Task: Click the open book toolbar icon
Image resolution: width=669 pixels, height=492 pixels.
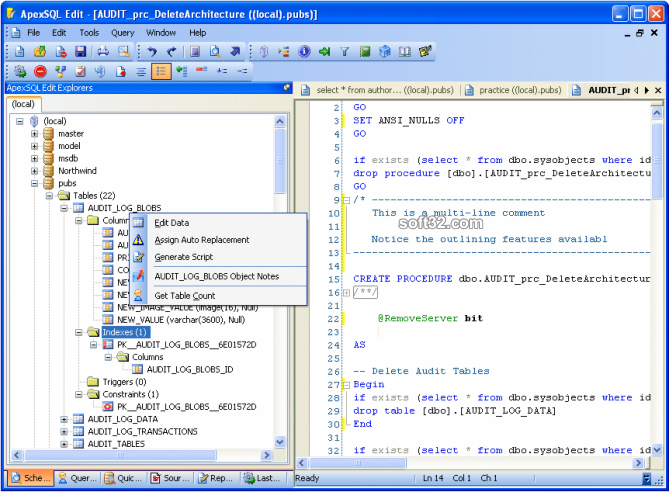Action: [x=405, y=52]
